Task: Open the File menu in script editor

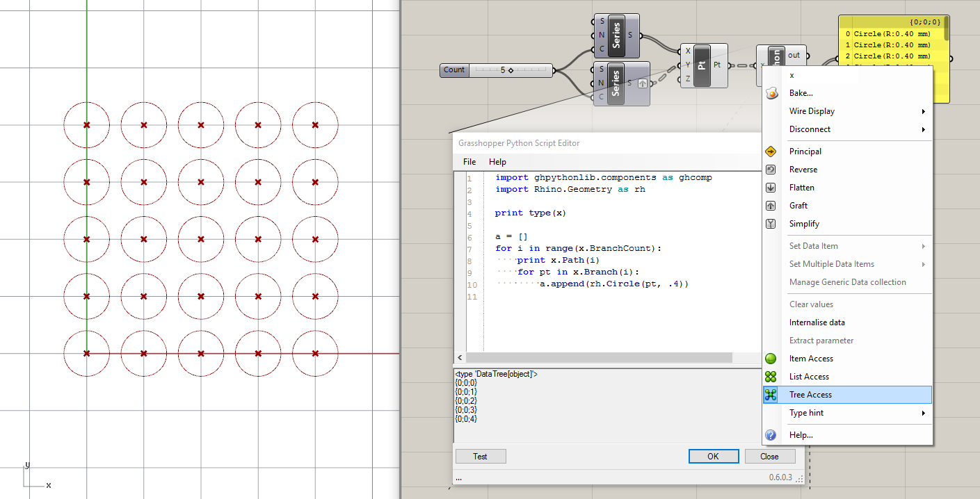Action: (469, 162)
